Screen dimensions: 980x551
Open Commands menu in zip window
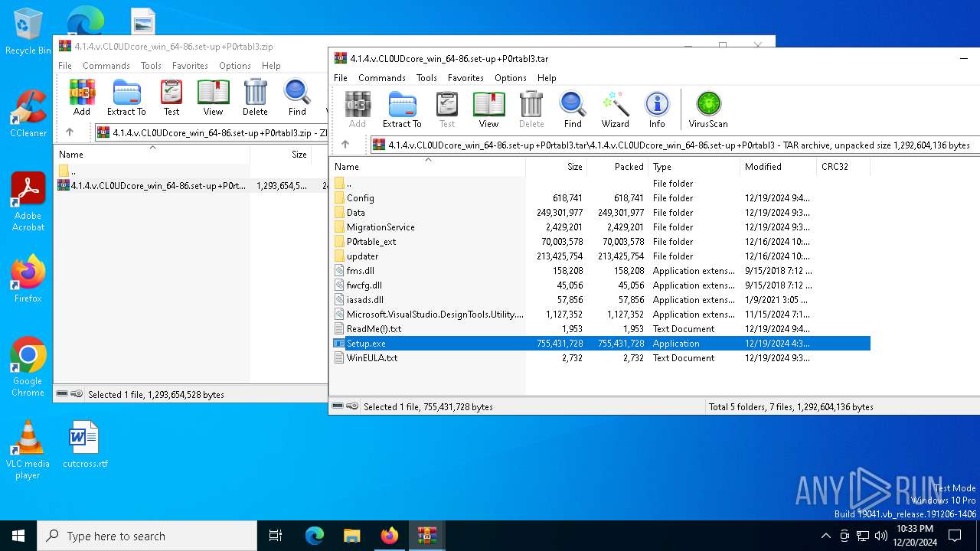(x=106, y=66)
